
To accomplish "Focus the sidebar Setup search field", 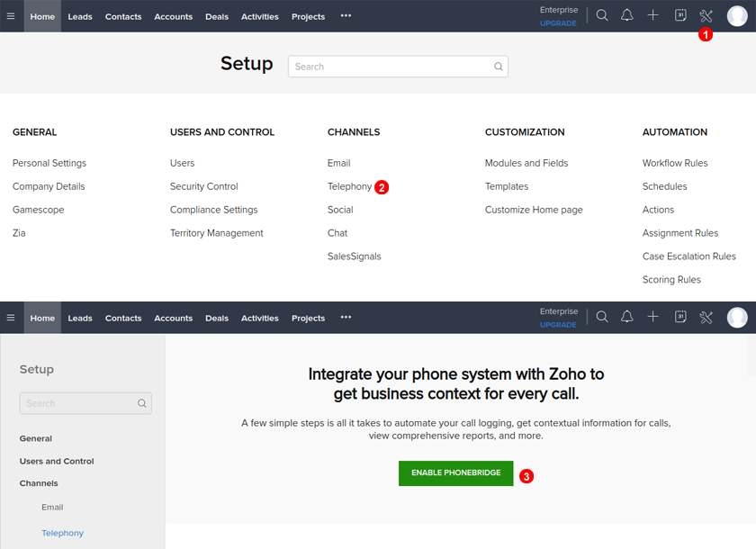I will click(x=85, y=403).
